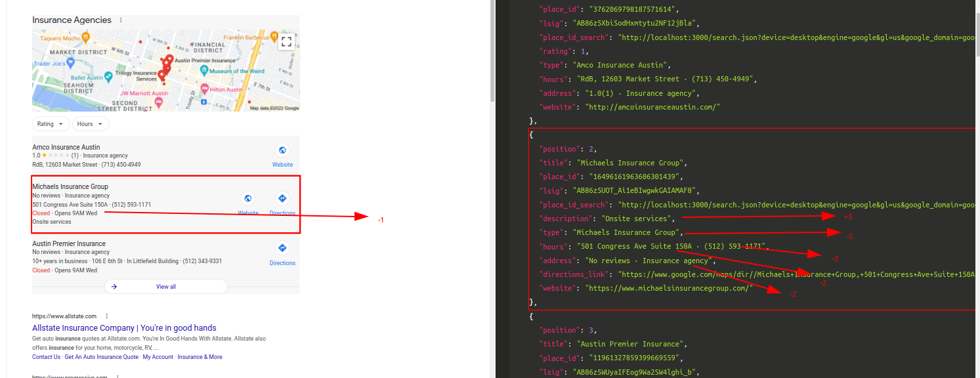This screenshot has height=378, width=980.
Task: Click JSON title value "Austin Premier Insurance"
Action: click(631, 344)
